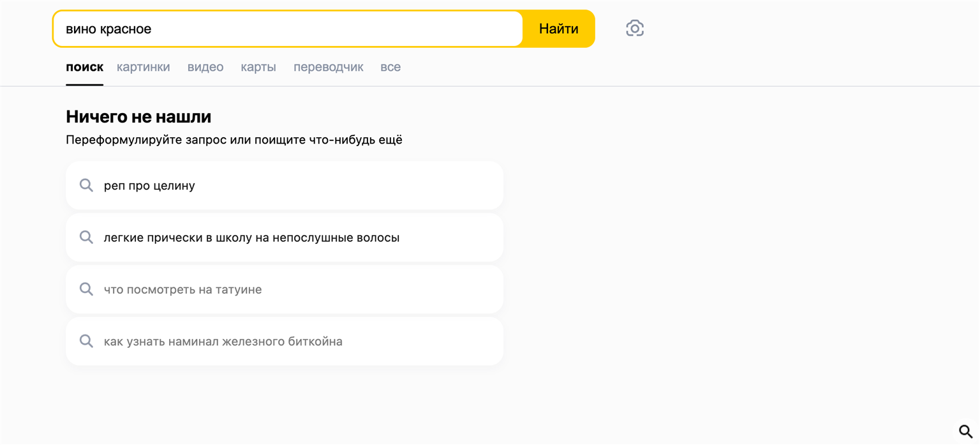Open the 'переводчик' tab
Viewport: 980px width, 445px height.
[328, 67]
